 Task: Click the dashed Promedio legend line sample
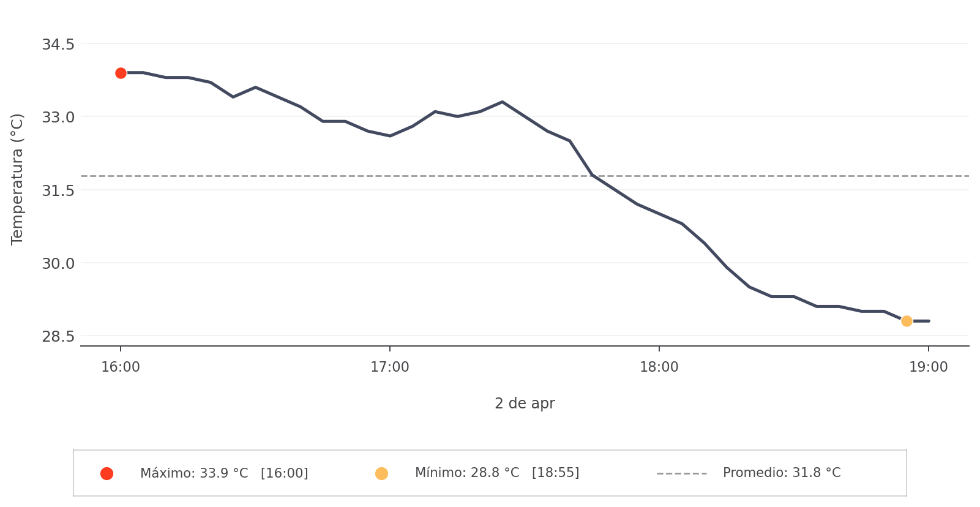pyautogui.click(x=681, y=473)
